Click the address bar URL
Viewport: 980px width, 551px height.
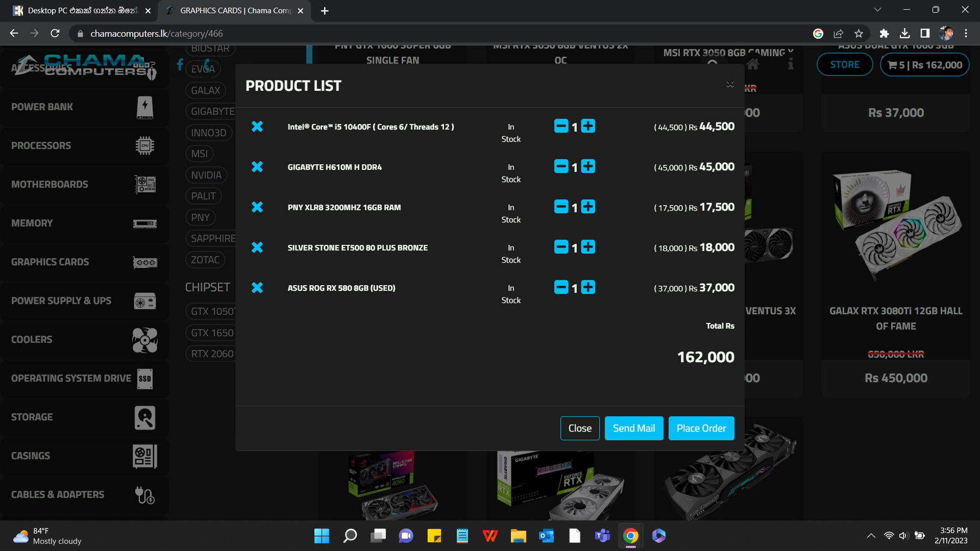pyautogui.click(x=157, y=34)
